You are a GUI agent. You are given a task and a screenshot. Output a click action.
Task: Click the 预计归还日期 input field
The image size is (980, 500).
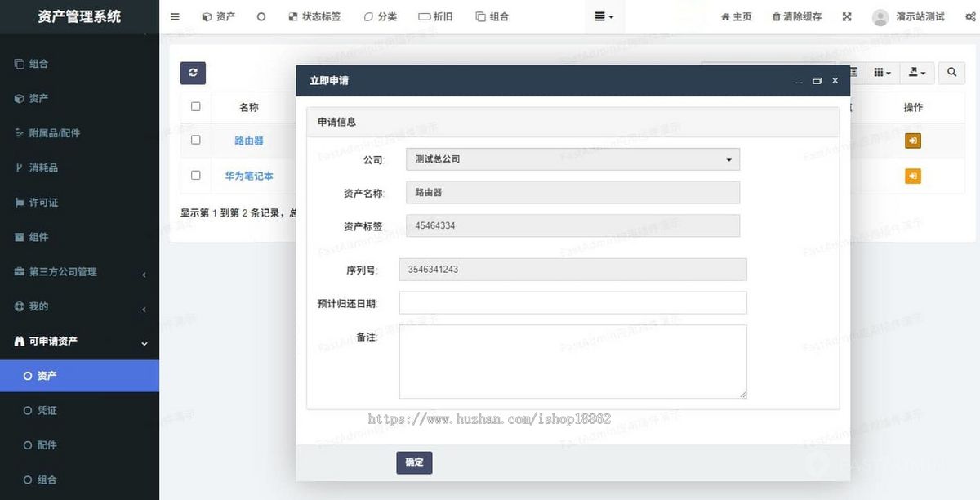click(x=572, y=302)
